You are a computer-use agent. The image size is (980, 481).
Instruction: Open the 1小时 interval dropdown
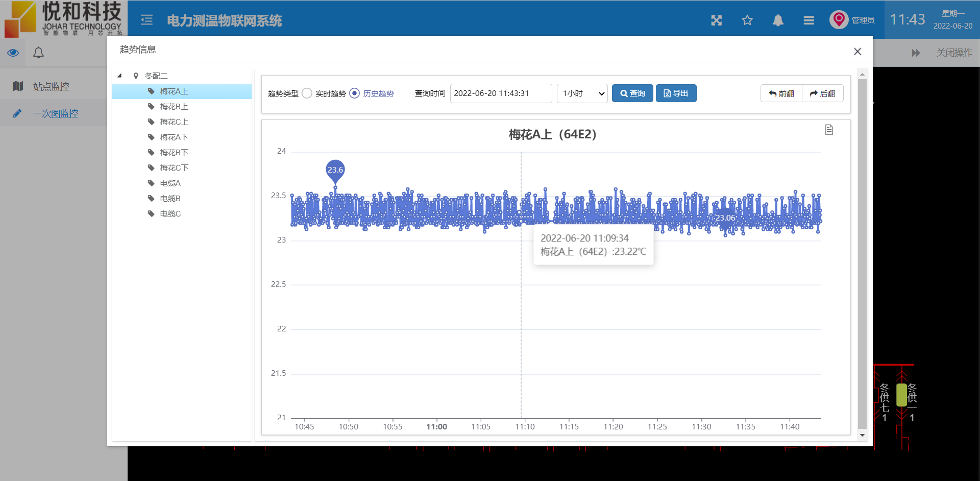[581, 93]
